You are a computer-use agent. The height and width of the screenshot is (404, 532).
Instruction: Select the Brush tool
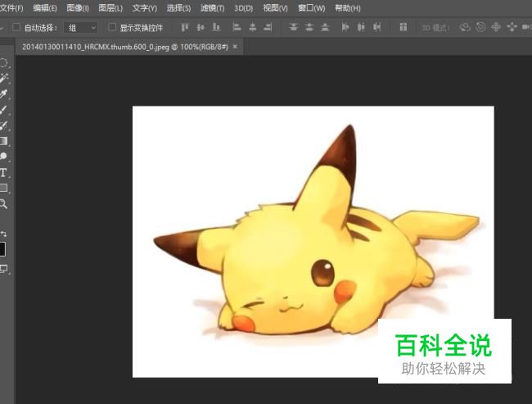(x=3, y=110)
